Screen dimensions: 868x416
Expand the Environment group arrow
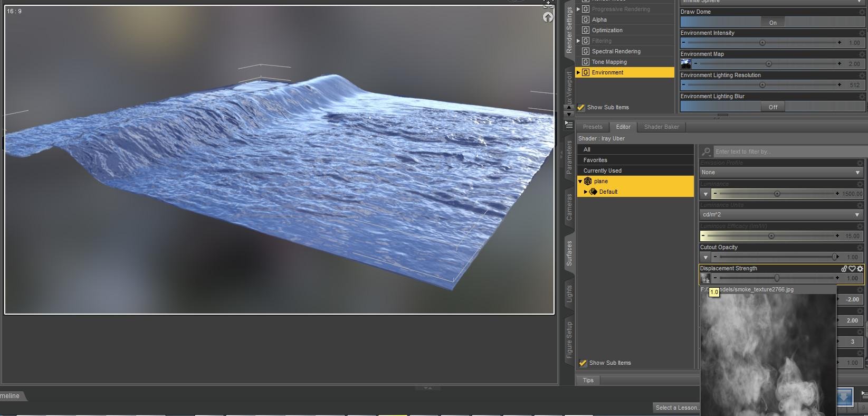578,72
